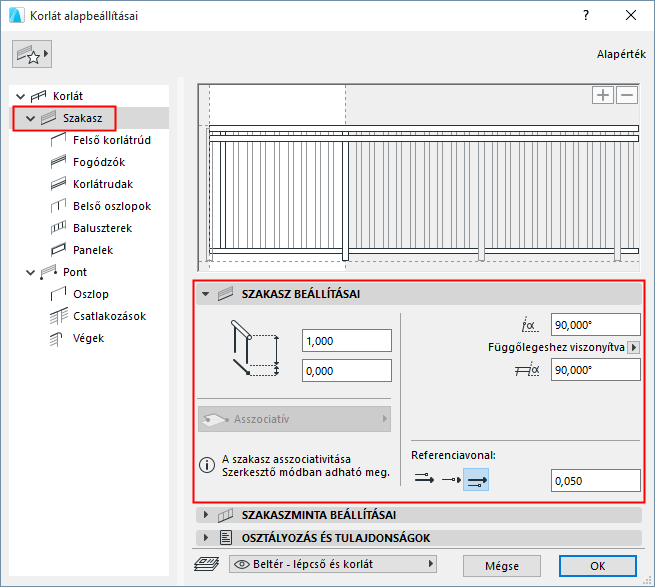This screenshot has height=587, width=655.
Task: Select Panelek item
Action: pos(93,250)
